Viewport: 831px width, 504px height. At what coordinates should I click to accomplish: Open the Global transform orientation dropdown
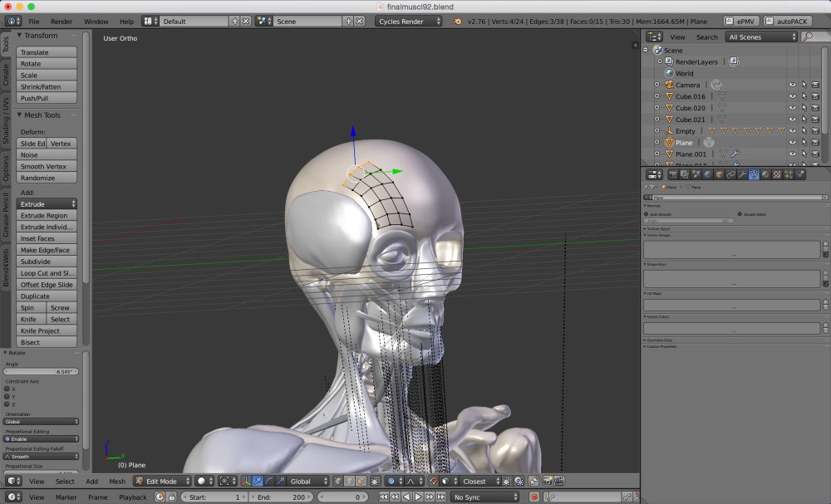[x=308, y=482]
